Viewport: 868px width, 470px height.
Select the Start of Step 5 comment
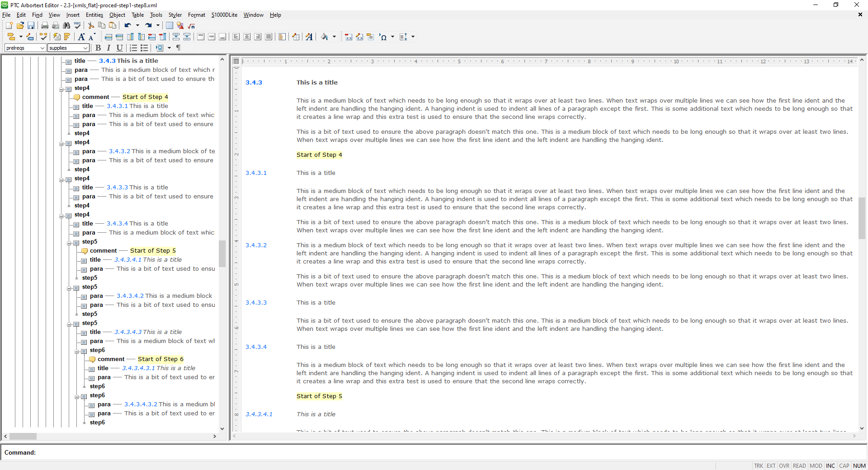(x=153, y=250)
